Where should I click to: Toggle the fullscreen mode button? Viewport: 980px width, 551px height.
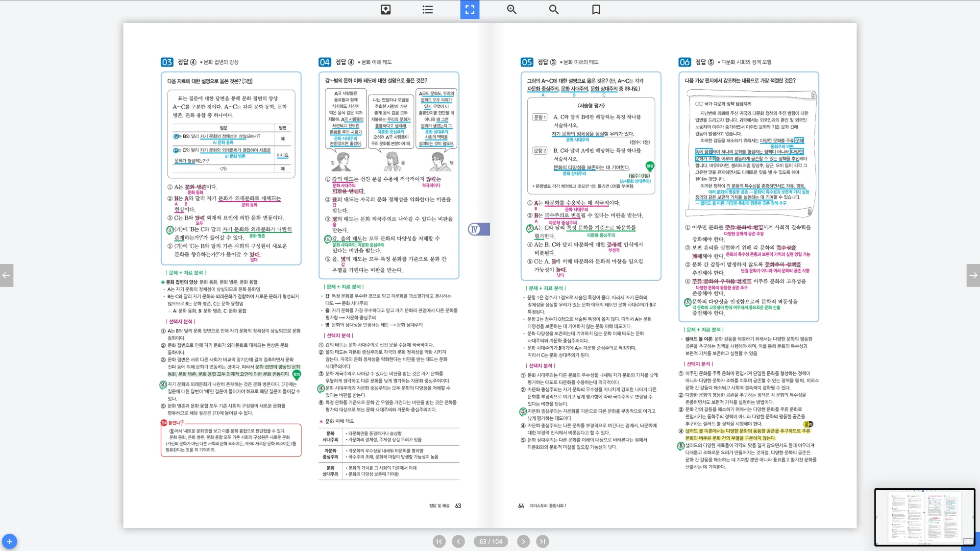[x=469, y=9]
